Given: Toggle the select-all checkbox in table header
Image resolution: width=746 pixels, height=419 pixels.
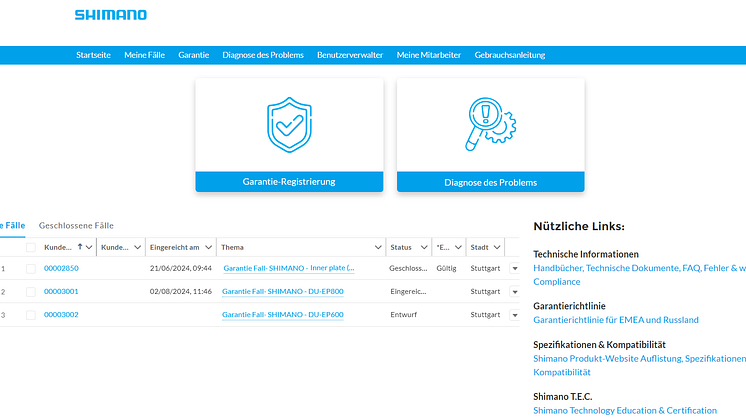Looking at the screenshot, I should [x=31, y=247].
